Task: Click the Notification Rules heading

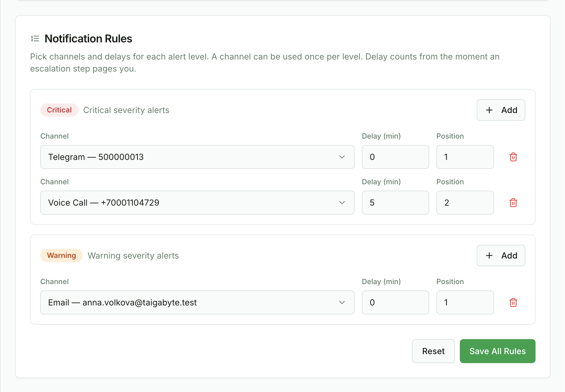Action: point(88,38)
